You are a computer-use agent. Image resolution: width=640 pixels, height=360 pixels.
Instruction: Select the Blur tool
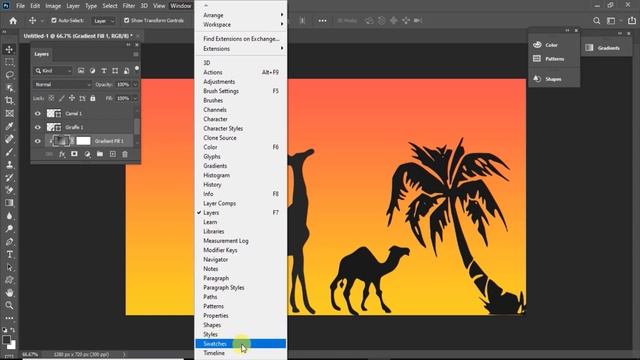(9, 216)
